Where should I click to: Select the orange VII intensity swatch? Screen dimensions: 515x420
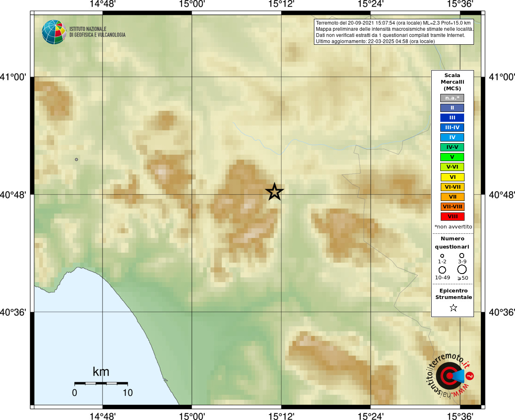coord(453,197)
